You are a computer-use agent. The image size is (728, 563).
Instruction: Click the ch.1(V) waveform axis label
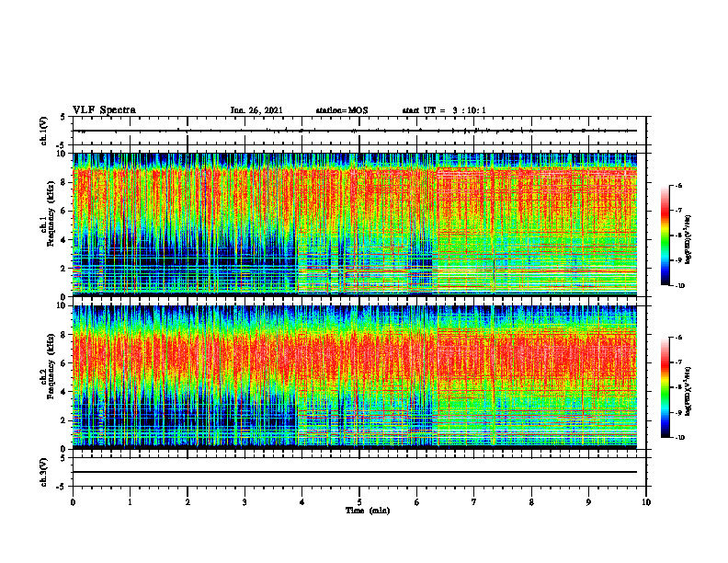44,131
